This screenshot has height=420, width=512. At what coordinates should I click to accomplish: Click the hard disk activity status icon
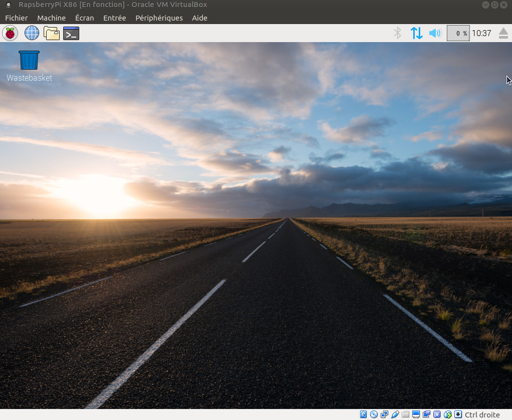tap(364, 414)
